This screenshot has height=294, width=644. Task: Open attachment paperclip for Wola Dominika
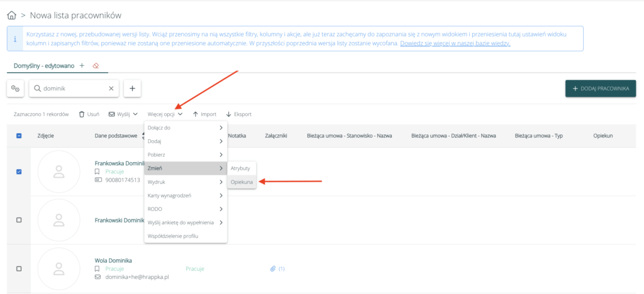273,269
